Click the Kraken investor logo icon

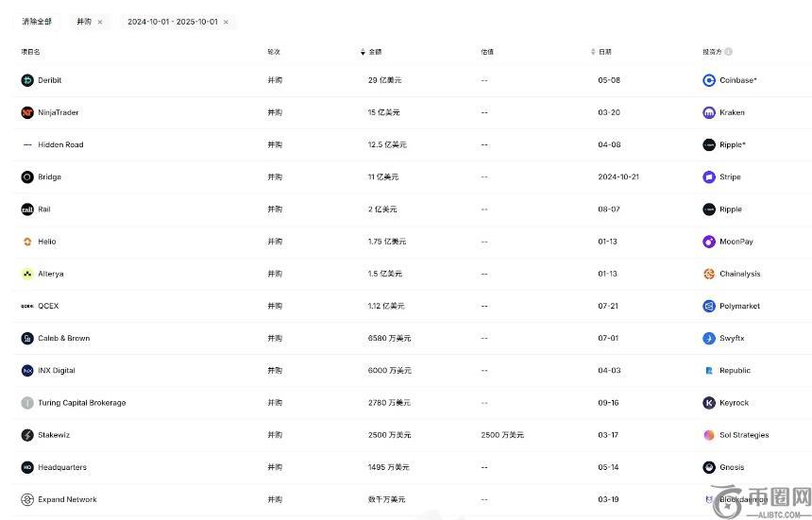pyautogui.click(x=709, y=112)
